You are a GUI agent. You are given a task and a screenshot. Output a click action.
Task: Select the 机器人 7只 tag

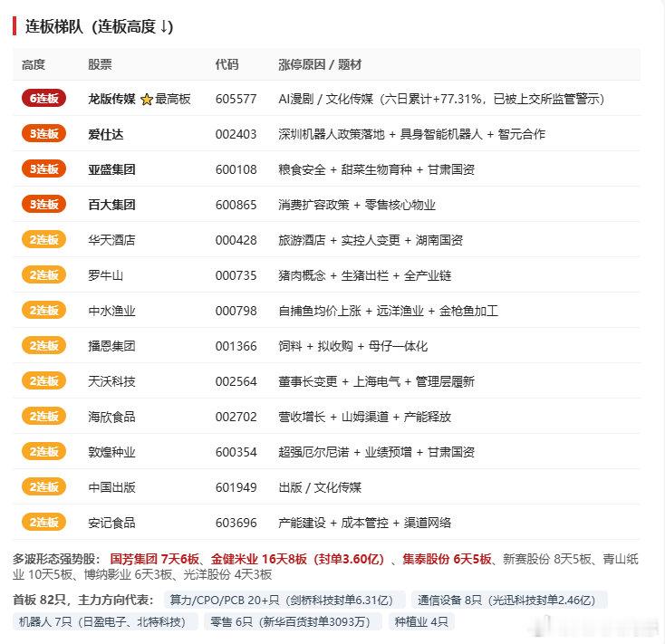[105, 621]
